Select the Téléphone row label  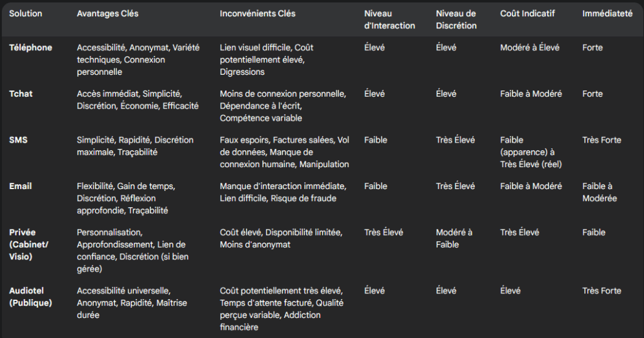coord(31,48)
